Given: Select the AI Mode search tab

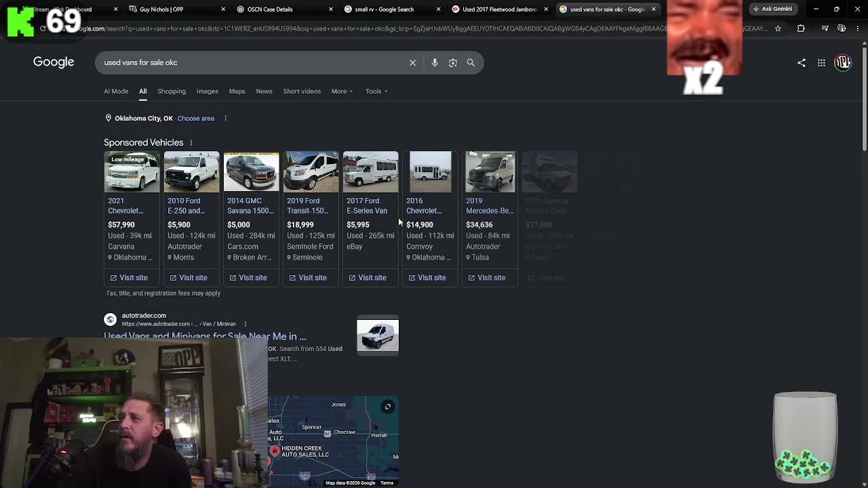Looking at the screenshot, I should click(x=116, y=91).
